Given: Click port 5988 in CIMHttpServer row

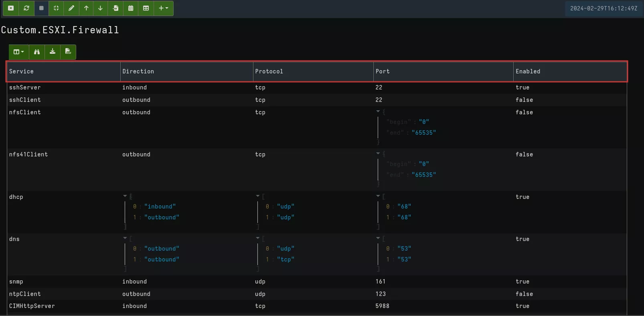Looking at the screenshot, I should point(383,306).
